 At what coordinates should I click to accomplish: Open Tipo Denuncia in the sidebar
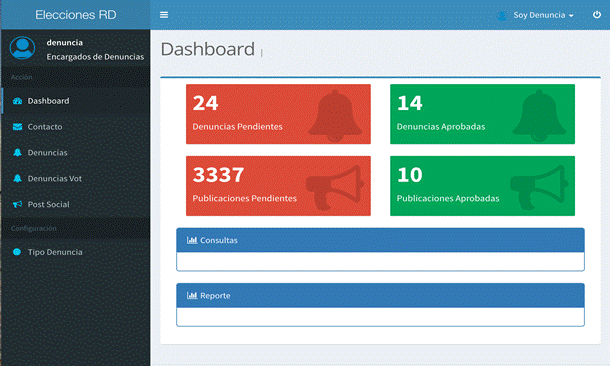76,252
